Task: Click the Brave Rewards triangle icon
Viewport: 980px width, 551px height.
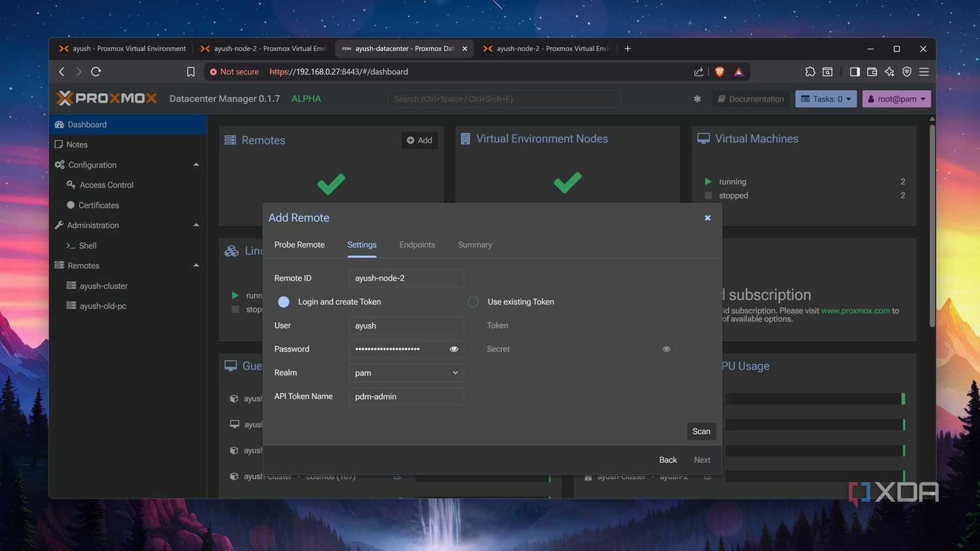Action: tap(739, 72)
